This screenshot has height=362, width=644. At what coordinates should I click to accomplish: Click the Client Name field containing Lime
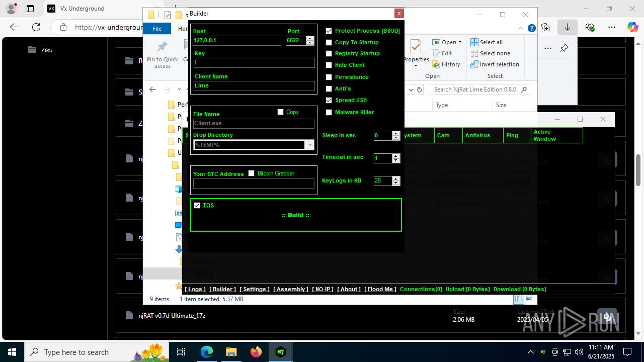coord(254,86)
